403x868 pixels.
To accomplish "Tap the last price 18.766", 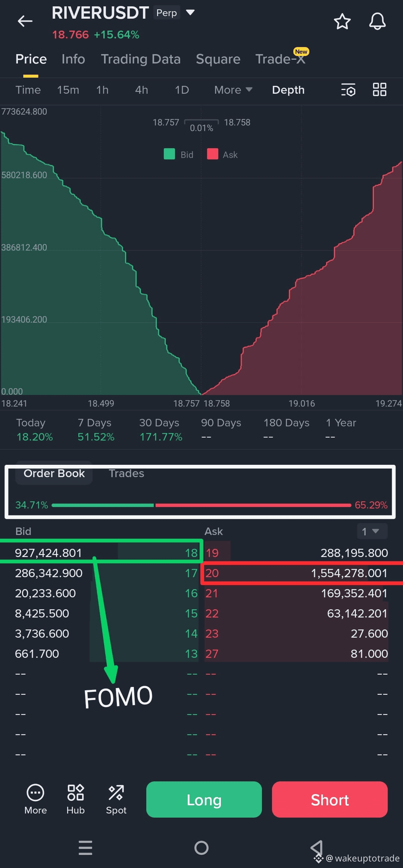I will click(70, 35).
